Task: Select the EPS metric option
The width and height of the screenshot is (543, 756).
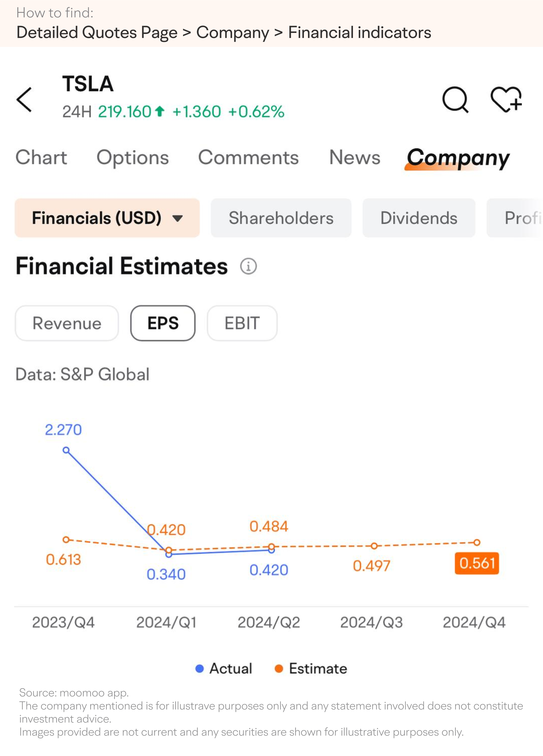Action: (x=163, y=323)
